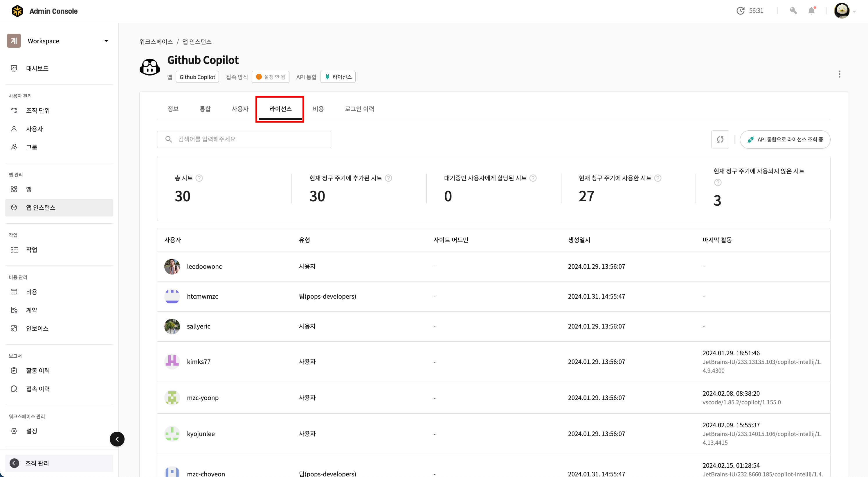Click the 라이선스 API integration badge
Screen dimensions: 868x477
tap(338, 77)
